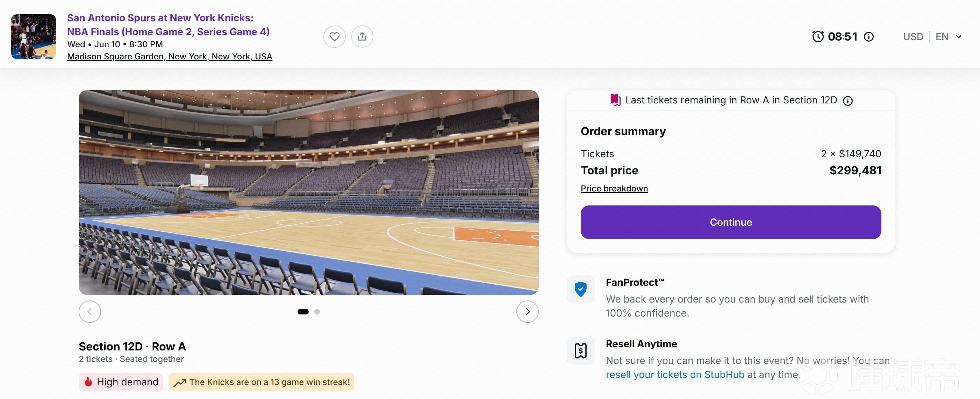980x399 pixels.
Task: Select EN language option
Action: point(942,37)
